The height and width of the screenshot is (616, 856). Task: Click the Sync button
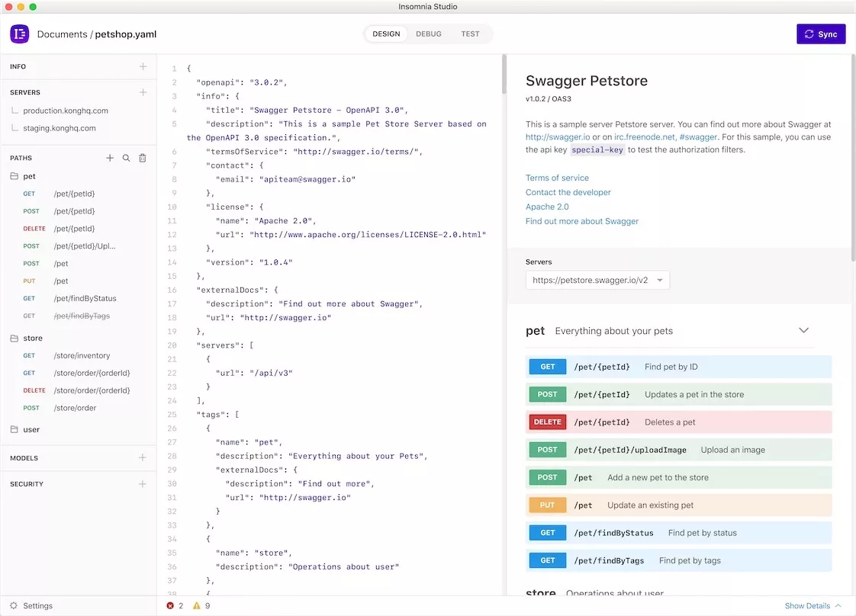(821, 34)
